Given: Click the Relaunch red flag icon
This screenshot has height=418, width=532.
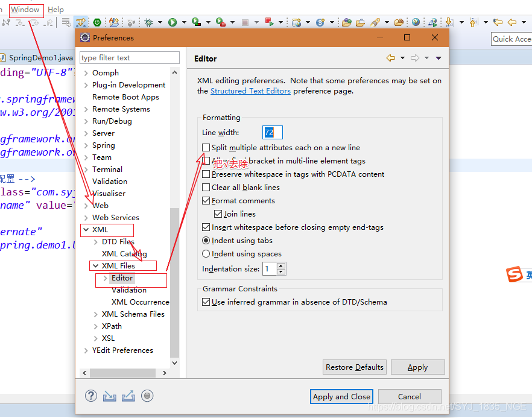Looking at the screenshot, I should (270, 22).
